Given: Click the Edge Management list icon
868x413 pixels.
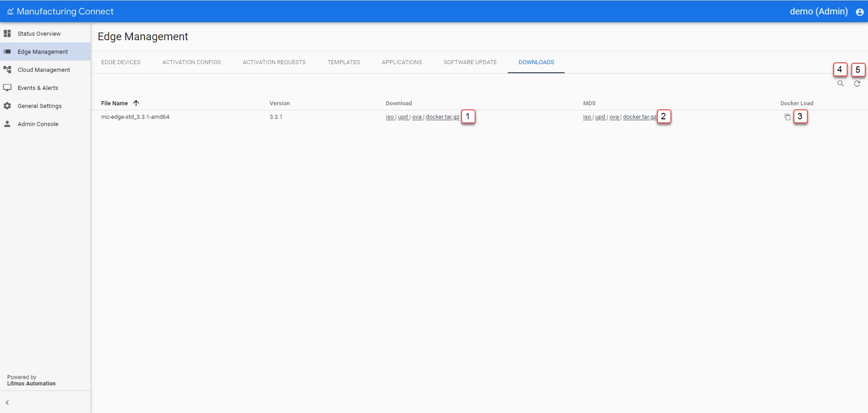Looking at the screenshot, I should (7, 52).
